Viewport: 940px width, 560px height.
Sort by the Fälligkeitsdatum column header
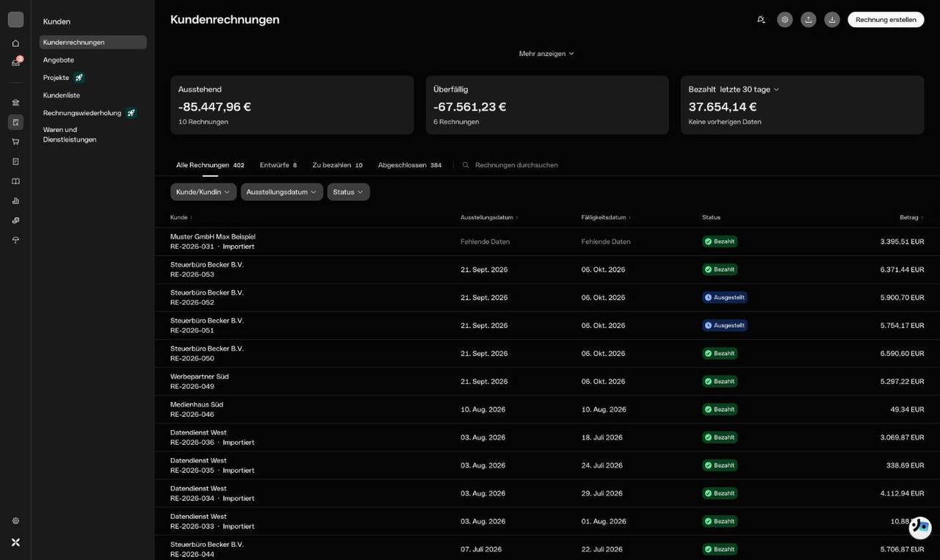tap(606, 217)
